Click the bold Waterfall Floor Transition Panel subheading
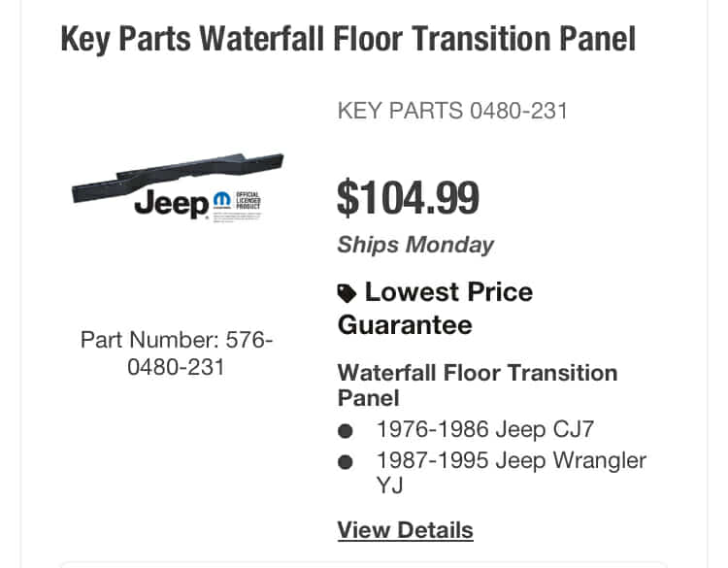728x568 pixels. pyautogui.click(x=477, y=384)
